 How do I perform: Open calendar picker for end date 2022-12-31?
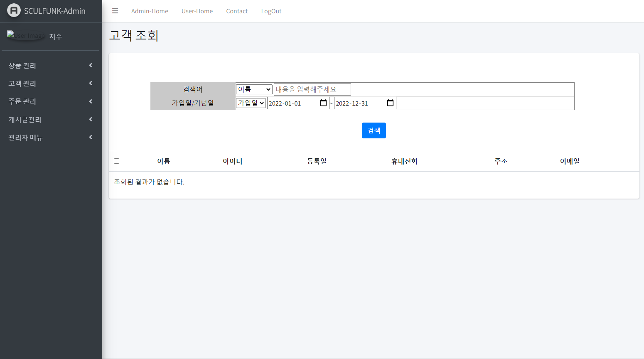click(x=390, y=103)
